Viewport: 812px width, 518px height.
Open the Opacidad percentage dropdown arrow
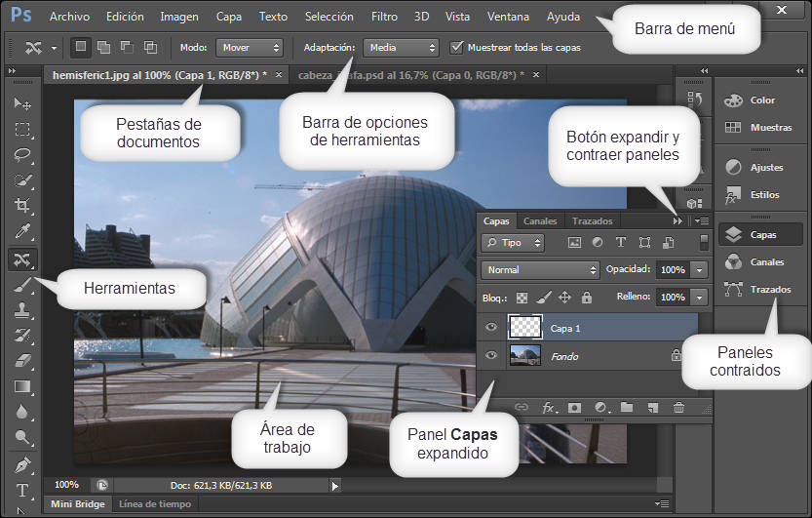[x=699, y=270]
